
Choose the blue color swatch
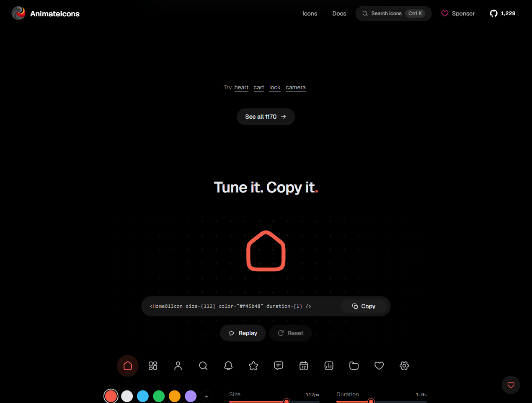(x=143, y=396)
